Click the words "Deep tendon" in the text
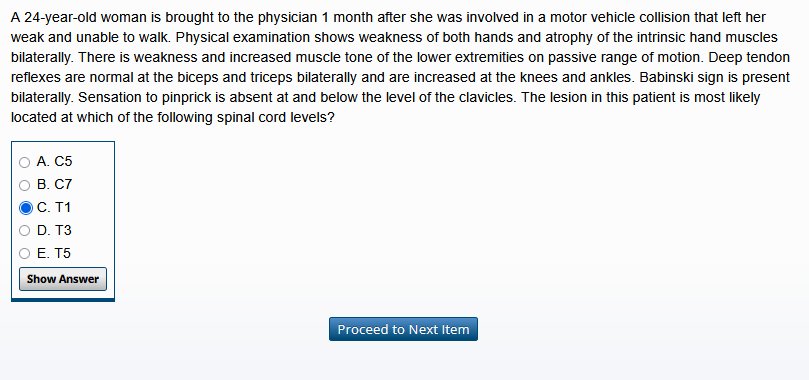Image resolution: width=809 pixels, height=380 pixels. point(755,57)
